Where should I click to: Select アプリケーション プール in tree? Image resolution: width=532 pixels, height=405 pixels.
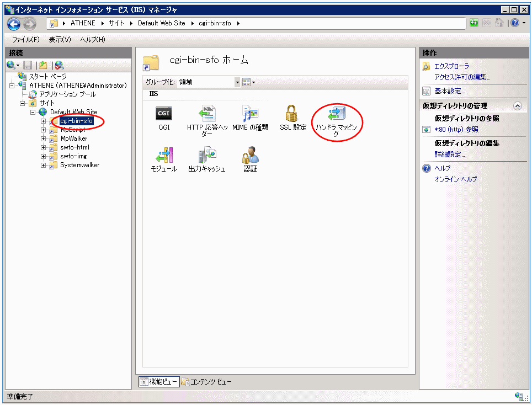point(67,94)
